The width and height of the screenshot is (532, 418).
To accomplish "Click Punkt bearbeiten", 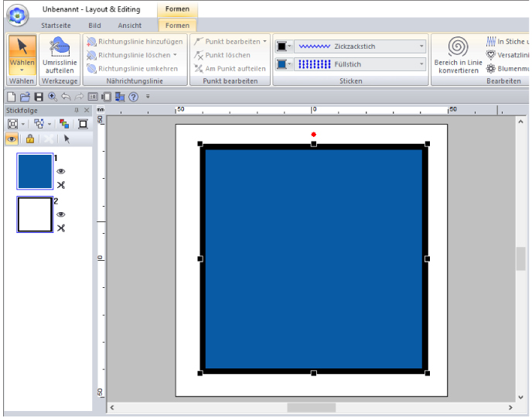I will coord(227,42).
